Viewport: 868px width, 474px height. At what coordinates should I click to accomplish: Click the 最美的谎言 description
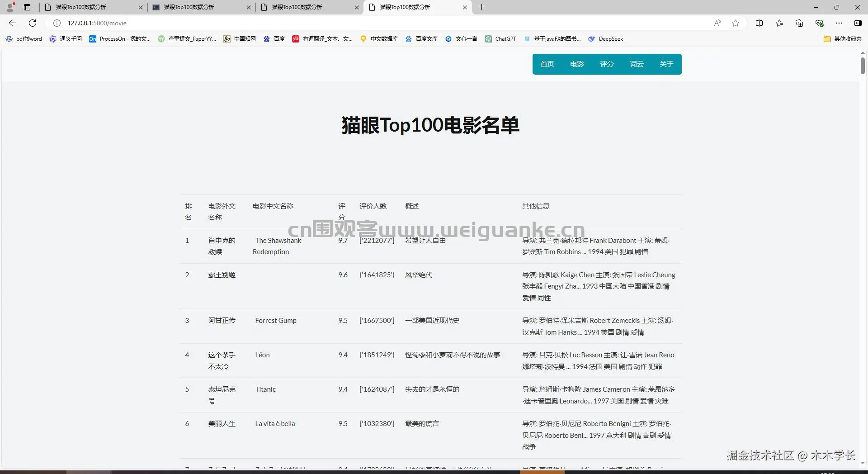point(422,424)
